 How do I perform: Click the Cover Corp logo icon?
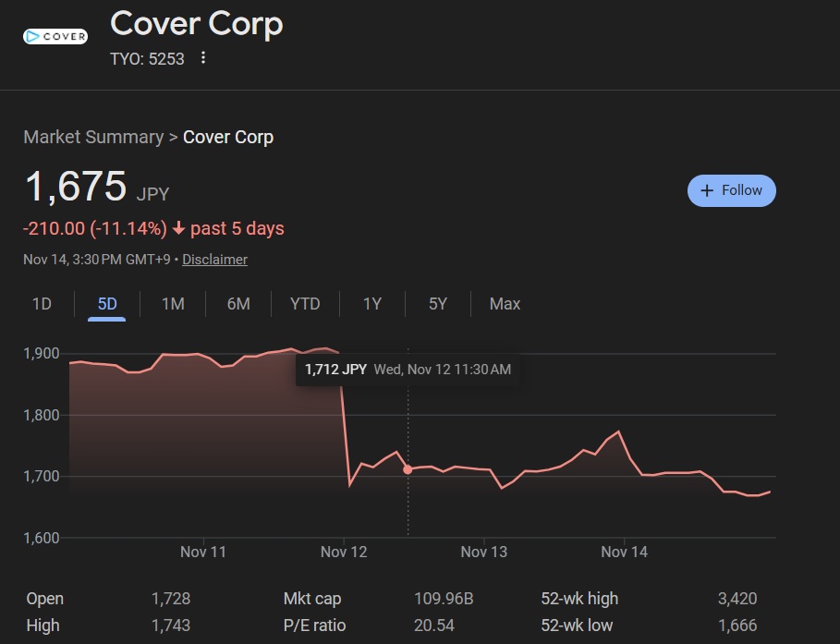point(55,37)
